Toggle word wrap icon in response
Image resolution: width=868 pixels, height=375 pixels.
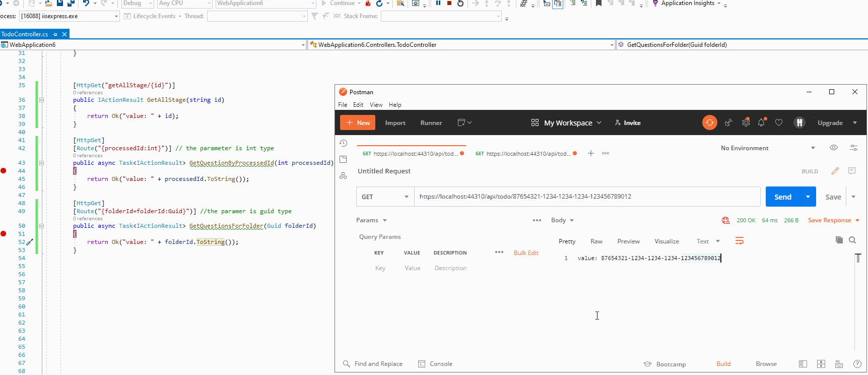coord(740,241)
